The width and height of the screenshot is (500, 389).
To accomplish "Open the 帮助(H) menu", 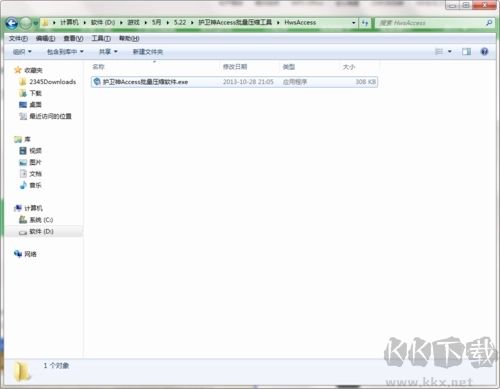I will (129, 38).
